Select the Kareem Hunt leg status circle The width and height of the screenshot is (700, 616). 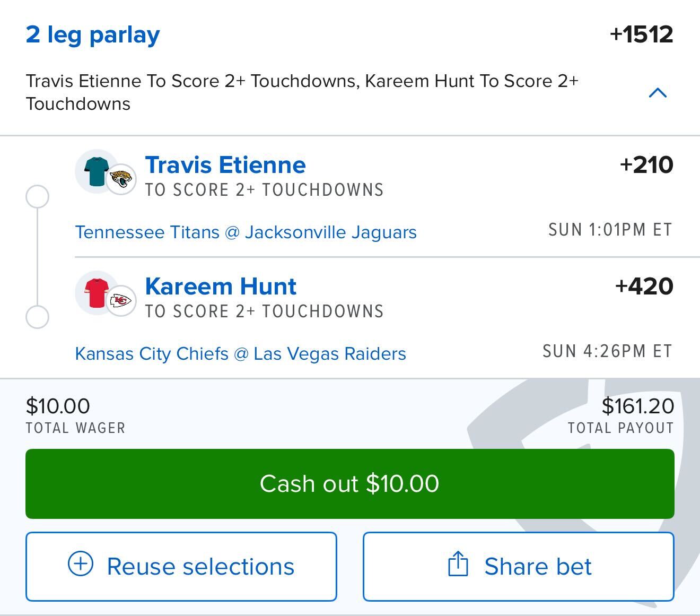click(x=37, y=317)
